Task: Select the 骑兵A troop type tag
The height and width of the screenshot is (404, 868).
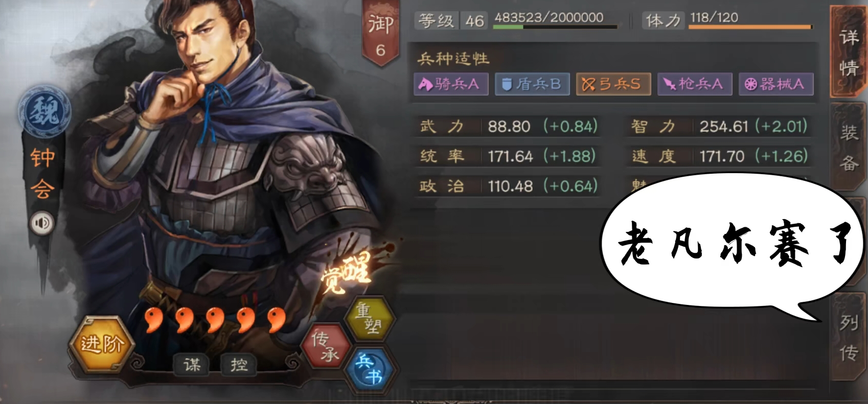Action: pyautogui.click(x=450, y=84)
